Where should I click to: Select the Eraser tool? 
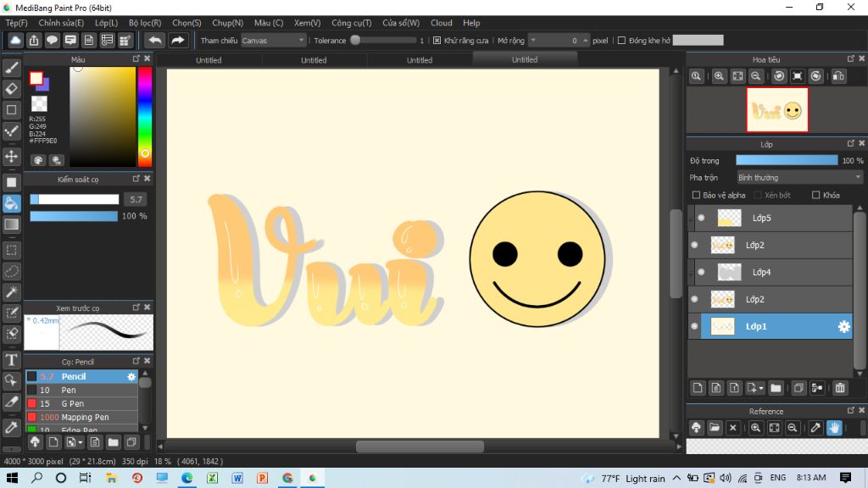click(12, 89)
